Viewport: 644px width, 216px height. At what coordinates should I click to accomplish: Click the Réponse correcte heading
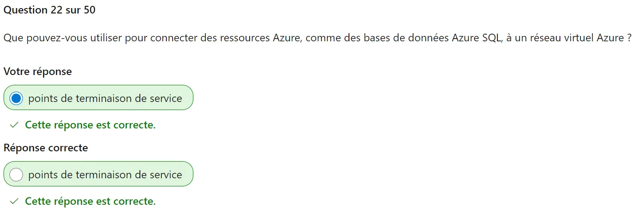tap(46, 148)
